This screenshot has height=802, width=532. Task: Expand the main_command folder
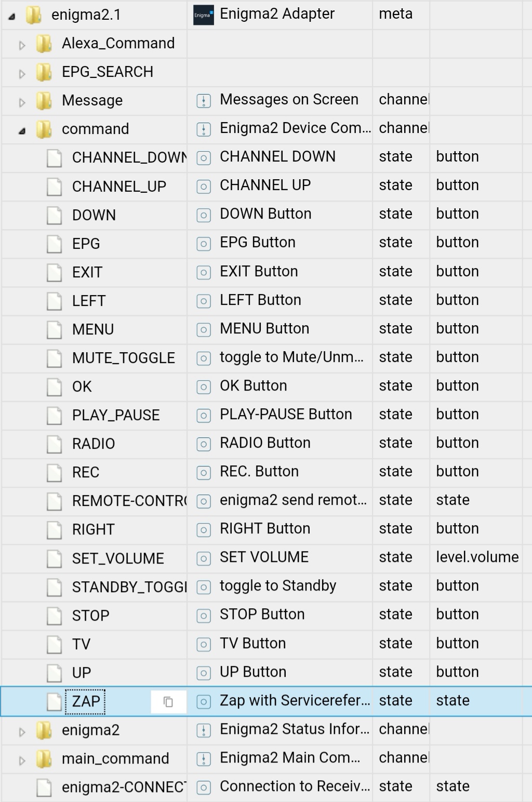coord(22,760)
